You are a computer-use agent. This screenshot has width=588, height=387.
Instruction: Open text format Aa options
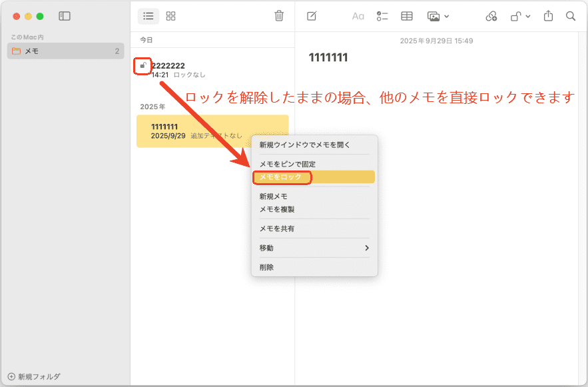[358, 16]
